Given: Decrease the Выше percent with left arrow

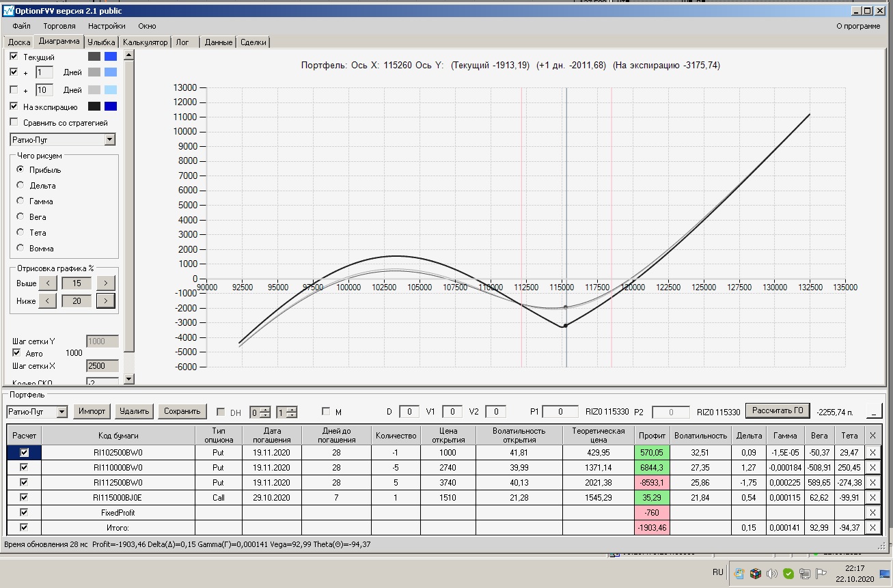Looking at the screenshot, I should coord(47,283).
